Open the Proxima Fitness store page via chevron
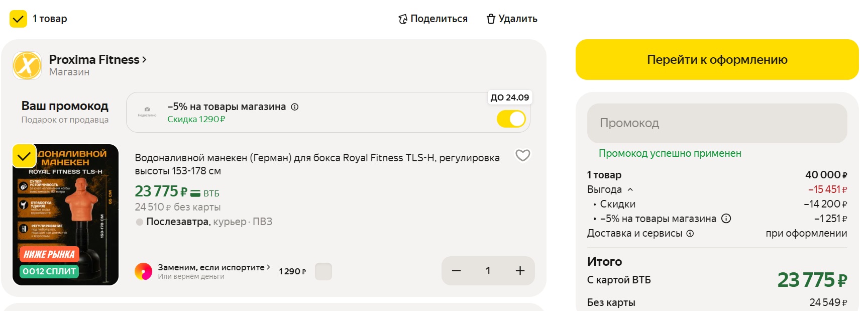 click(144, 60)
